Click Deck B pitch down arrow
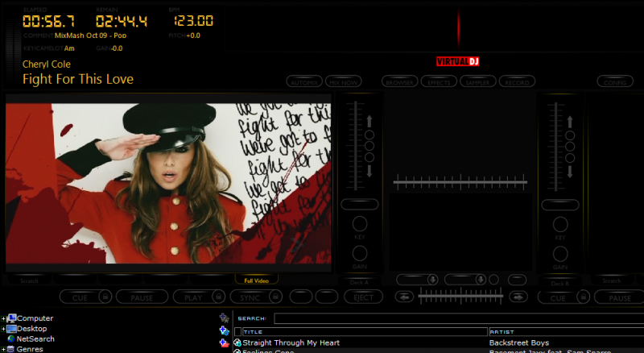 click(570, 172)
